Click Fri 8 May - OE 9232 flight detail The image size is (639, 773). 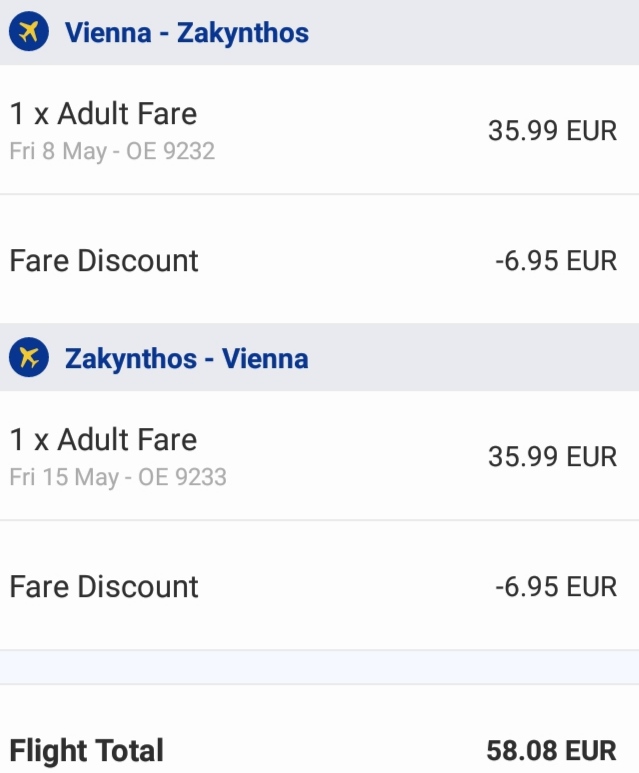pyautogui.click(x=112, y=151)
